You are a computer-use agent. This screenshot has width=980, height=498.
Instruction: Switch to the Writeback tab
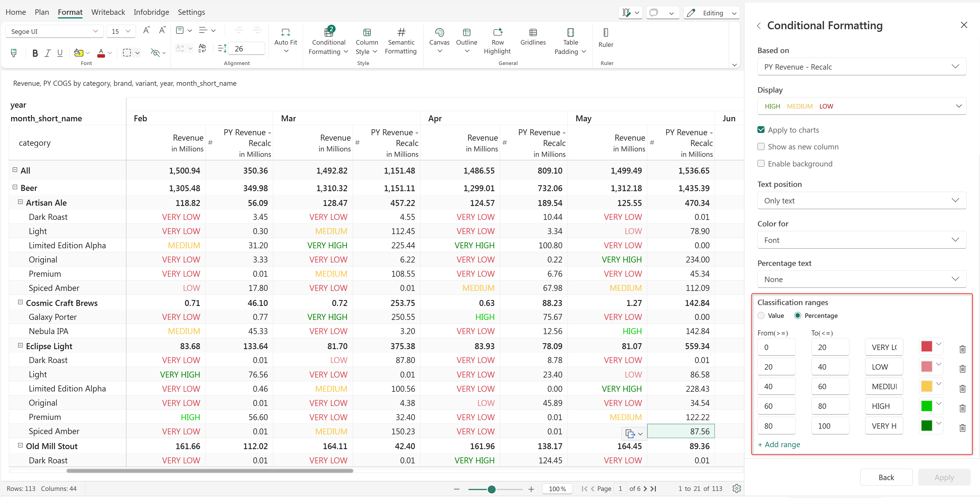pyautogui.click(x=108, y=12)
